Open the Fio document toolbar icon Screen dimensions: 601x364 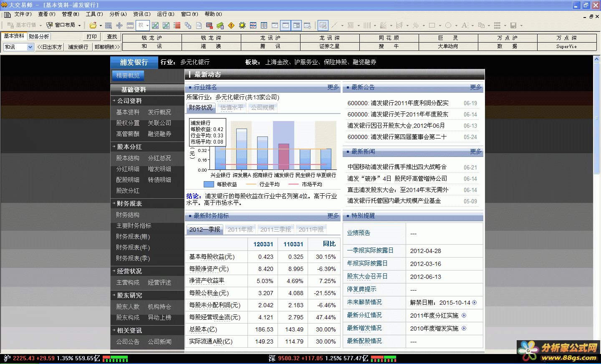pos(199,25)
